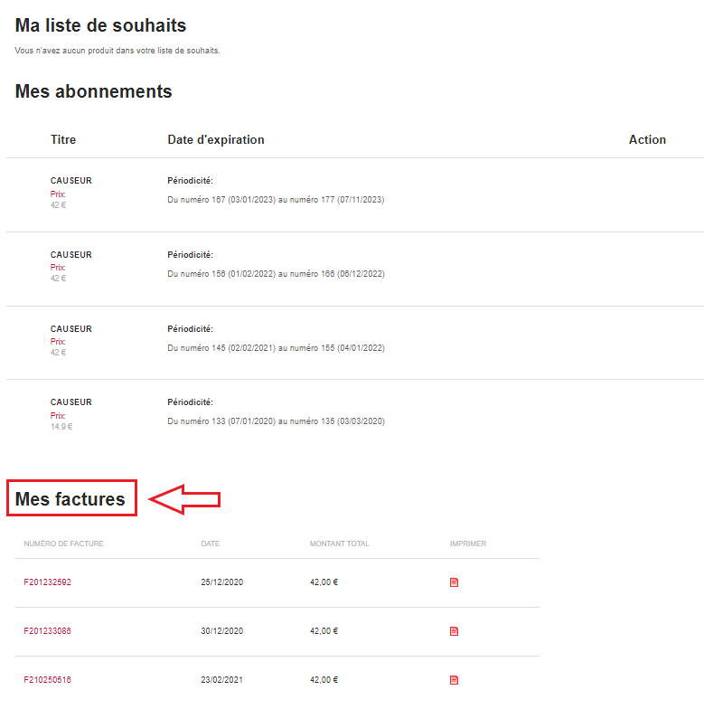Click the Ma liste de souhaits heading
The width and height of the screenshot is (704, 728).
coord(100,26)
